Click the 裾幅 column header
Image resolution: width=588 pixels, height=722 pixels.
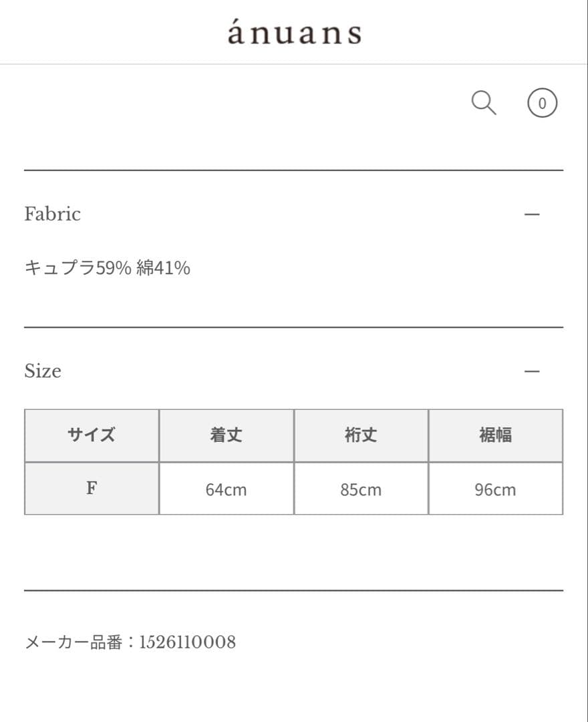[496, 435]
